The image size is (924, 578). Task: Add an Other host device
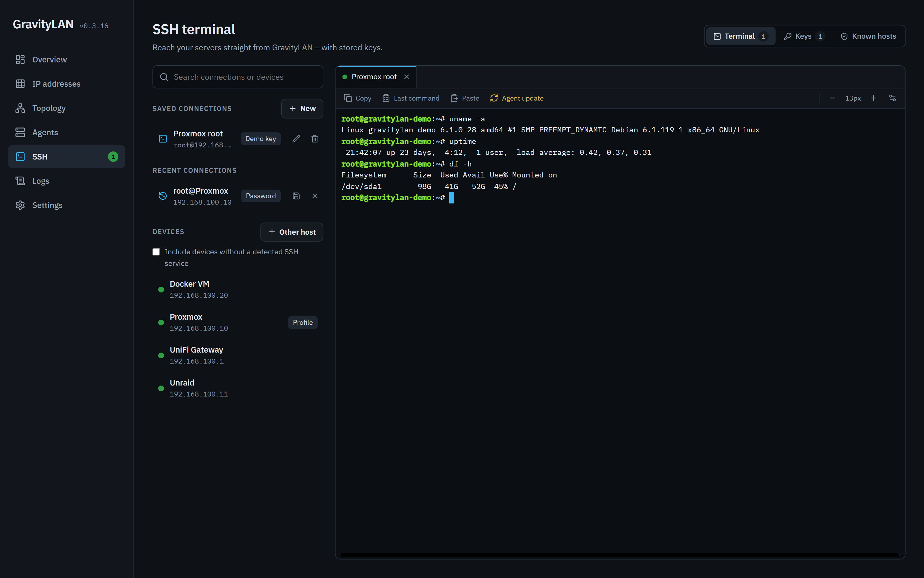tap(292, 232)
